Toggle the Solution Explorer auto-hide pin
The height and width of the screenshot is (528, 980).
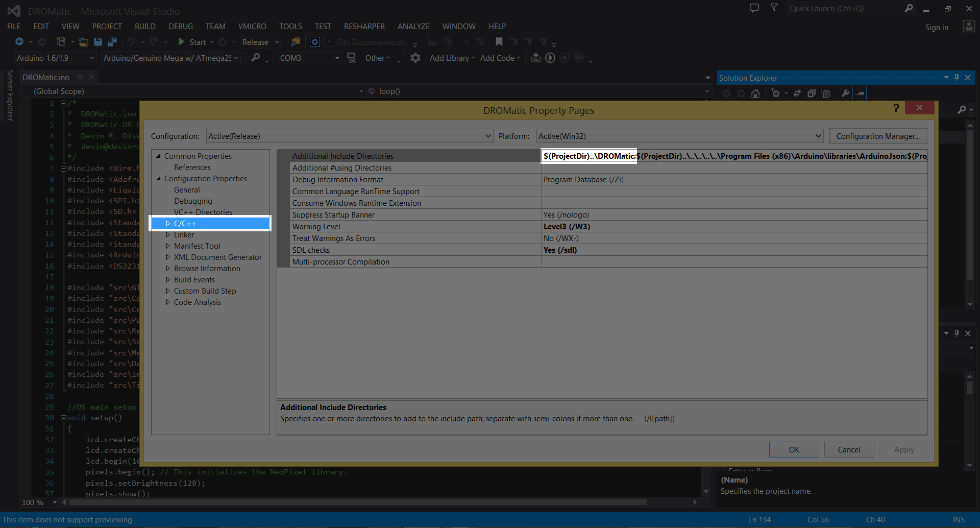coord(957,78)
